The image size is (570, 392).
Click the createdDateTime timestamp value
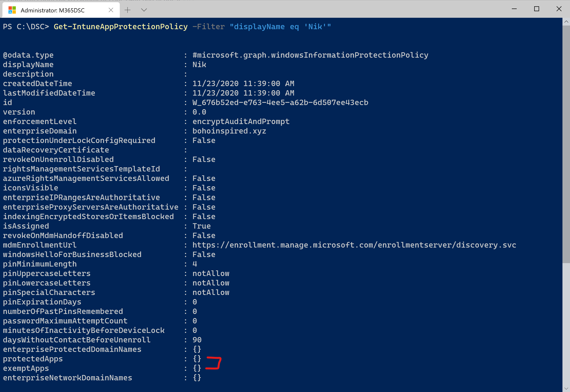pos(243,83)
